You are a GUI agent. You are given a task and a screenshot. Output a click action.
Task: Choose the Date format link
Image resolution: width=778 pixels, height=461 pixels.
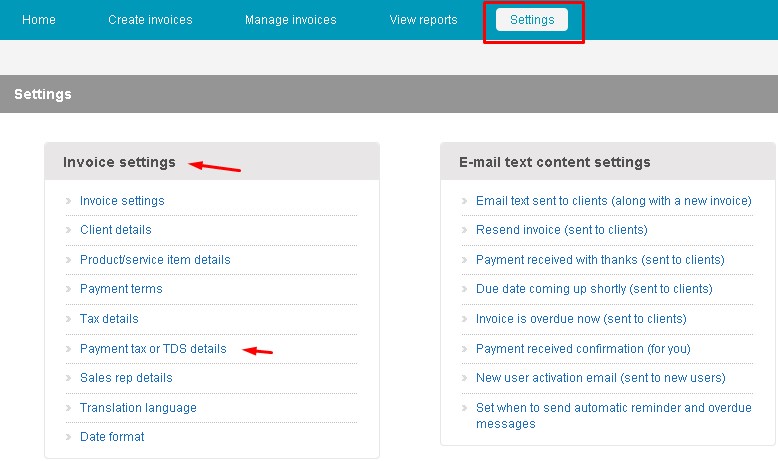(x=112, y=437)
